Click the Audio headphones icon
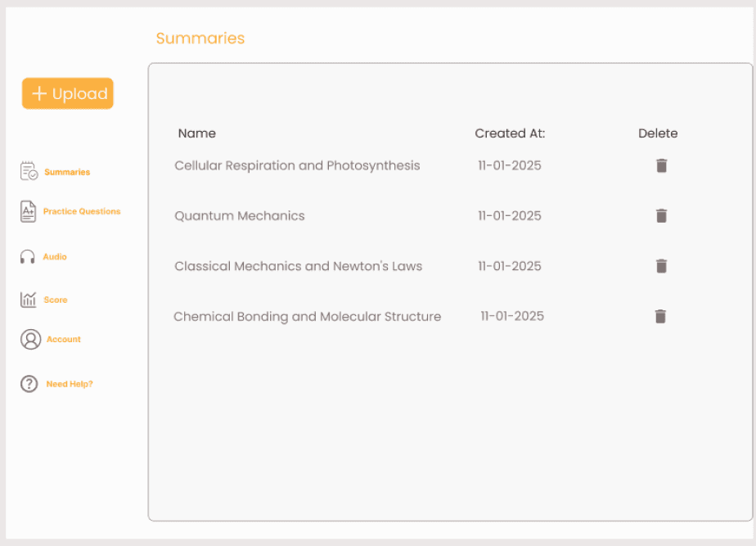 point(28,257)
